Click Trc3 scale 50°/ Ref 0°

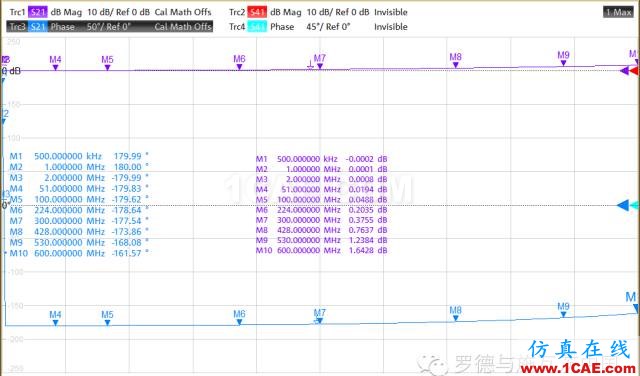109,27
